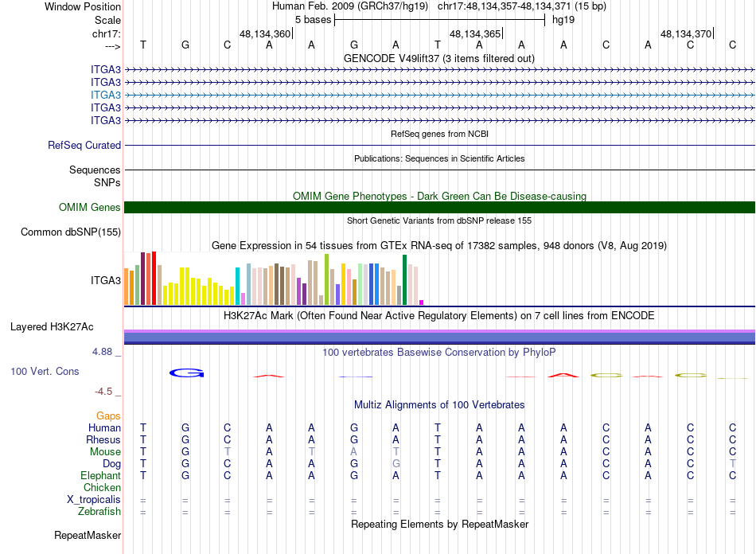756x554 pixels.
Task: Select the Human species label
Action: 104,427
